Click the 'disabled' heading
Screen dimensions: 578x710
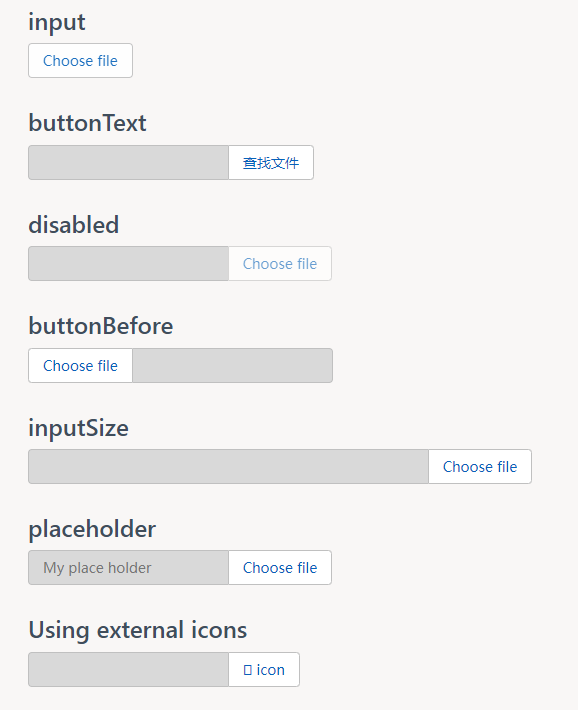(x=74, y=225)
